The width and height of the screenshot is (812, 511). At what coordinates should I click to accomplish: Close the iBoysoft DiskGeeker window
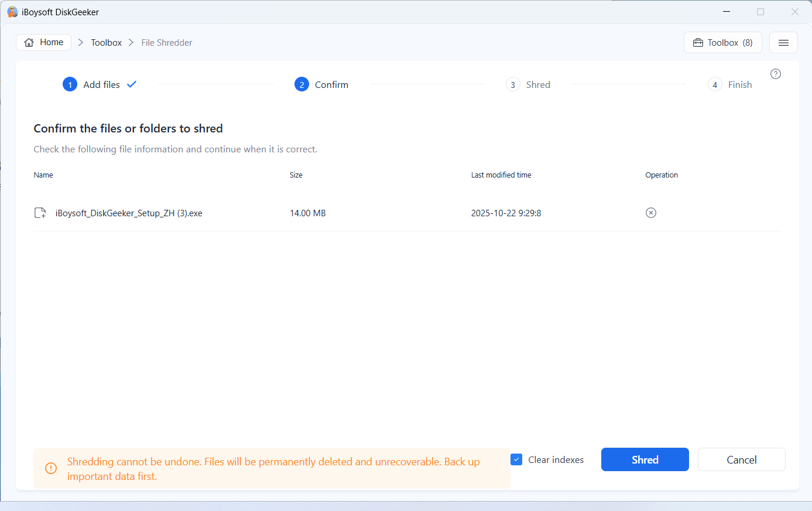tap(795, 12)
